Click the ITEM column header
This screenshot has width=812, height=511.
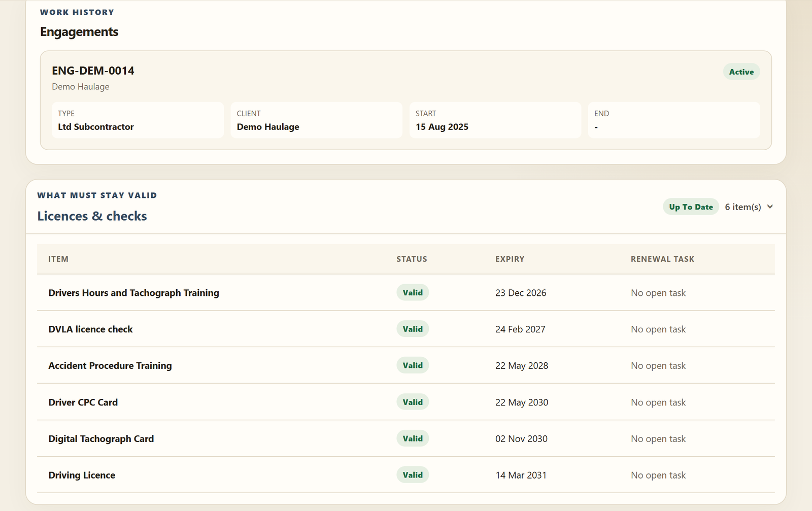pos(58,259)
